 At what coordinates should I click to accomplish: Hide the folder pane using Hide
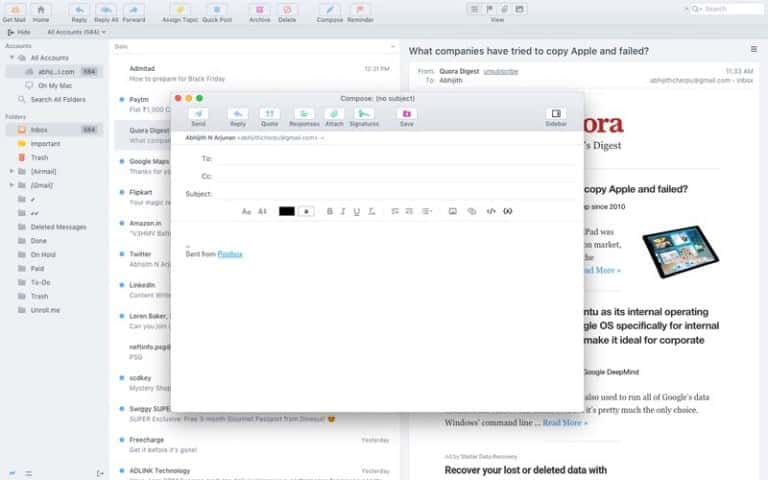tap(19, 32)
